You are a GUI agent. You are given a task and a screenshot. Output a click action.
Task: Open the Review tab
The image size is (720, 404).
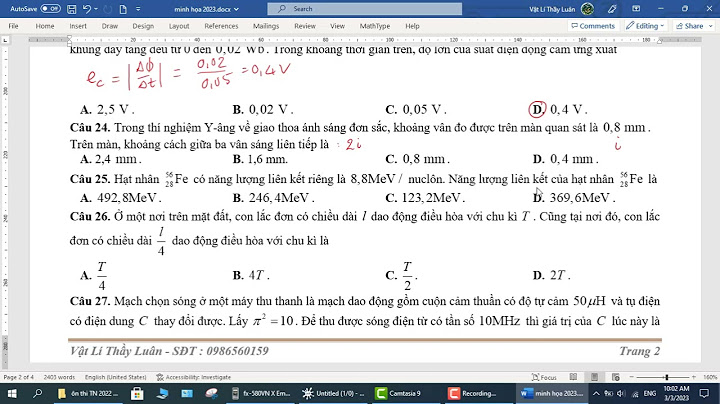click(x=305, y=26)
